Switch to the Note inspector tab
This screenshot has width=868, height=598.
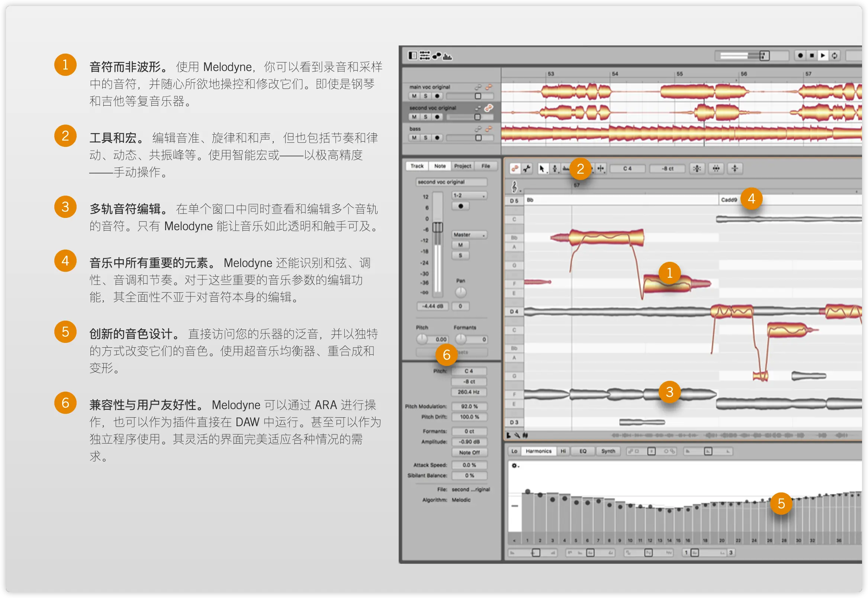pyautogui.click(x=440, y=166)
